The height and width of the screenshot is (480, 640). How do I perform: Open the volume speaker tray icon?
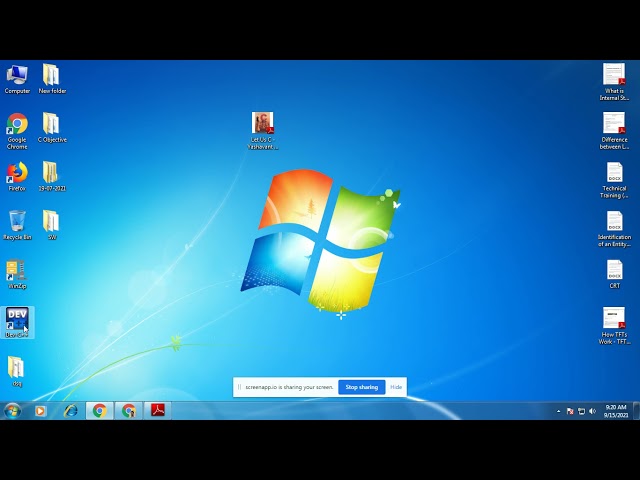point(592,411)
